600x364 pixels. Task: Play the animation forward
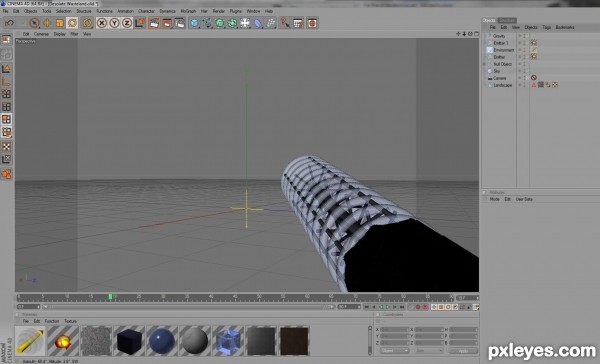pyautogui.click(x=388, y=307)
